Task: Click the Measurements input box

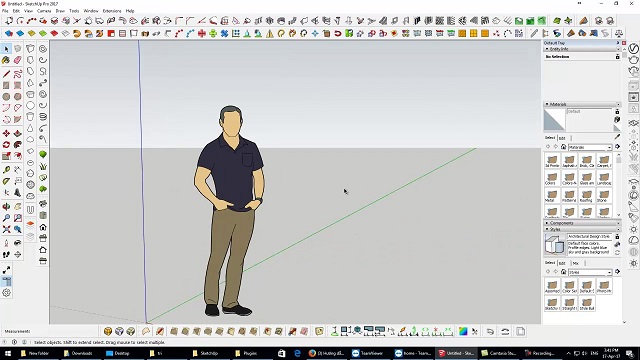Action: pyautogui.click(x=65, y=331)
